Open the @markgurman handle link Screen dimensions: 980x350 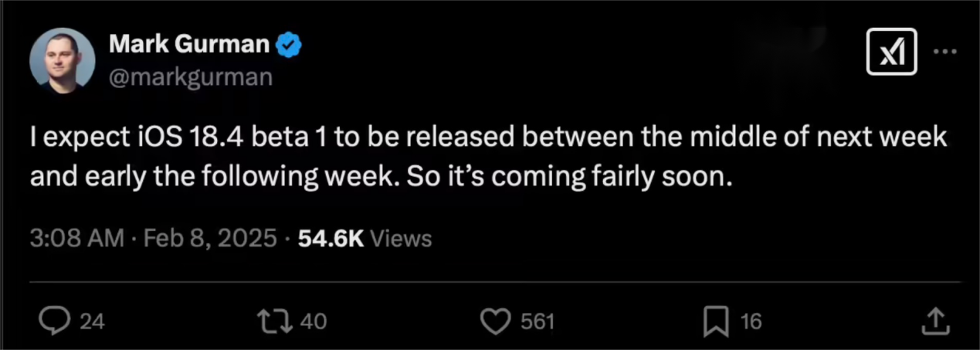[x=191, y=78]
